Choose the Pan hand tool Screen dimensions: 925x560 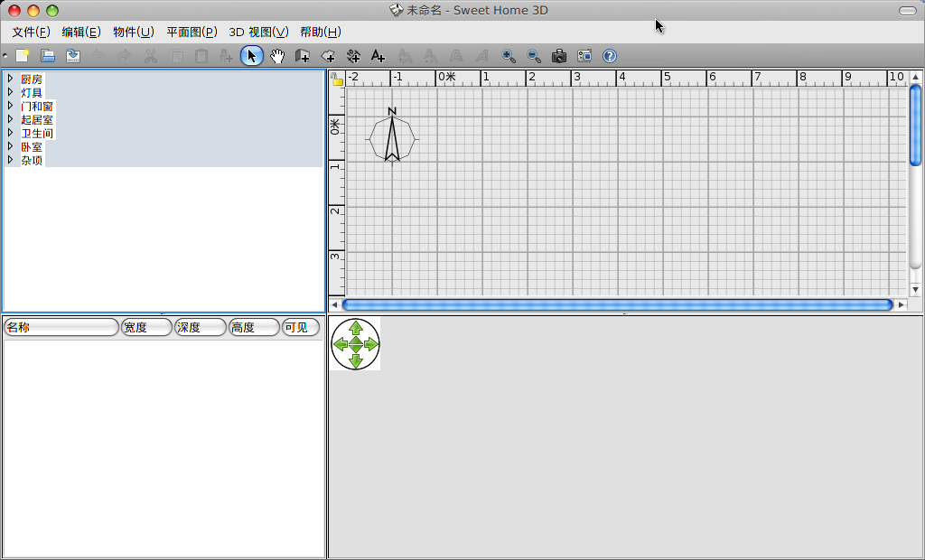[x=277, y=56]
